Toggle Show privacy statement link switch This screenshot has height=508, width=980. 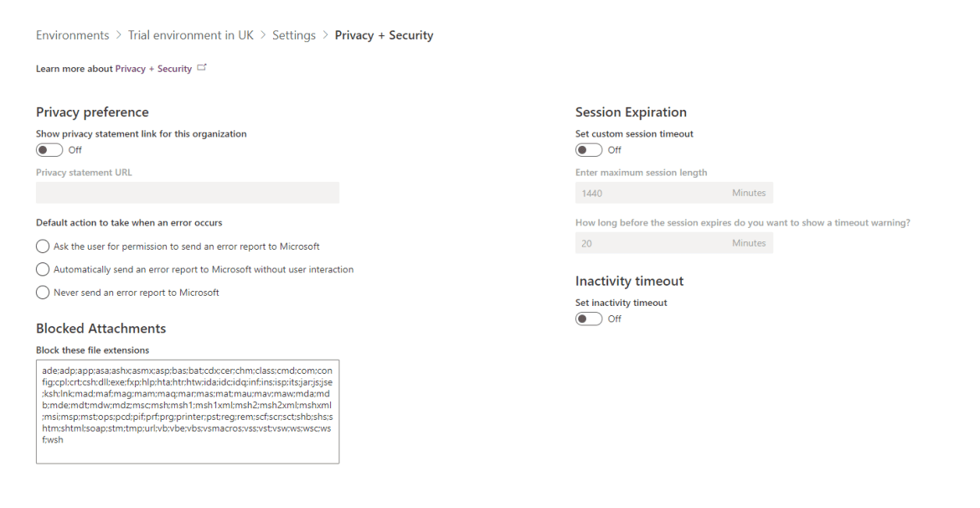click(49, 150)
